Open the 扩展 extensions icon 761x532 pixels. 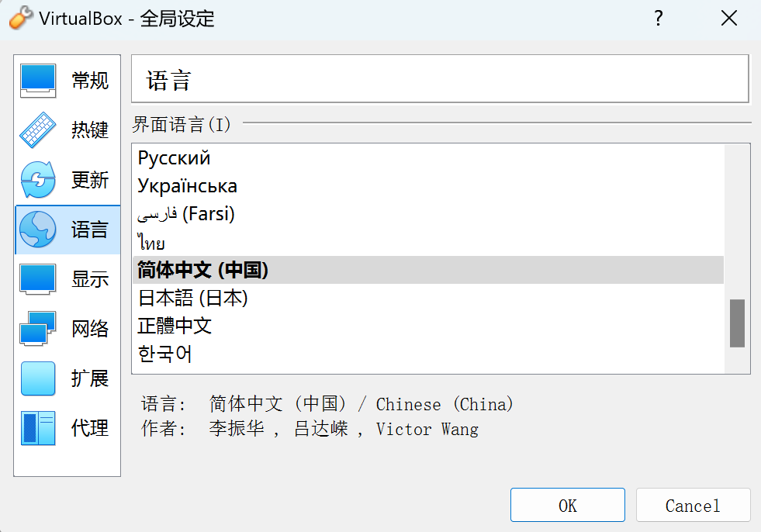click(38, 378)
